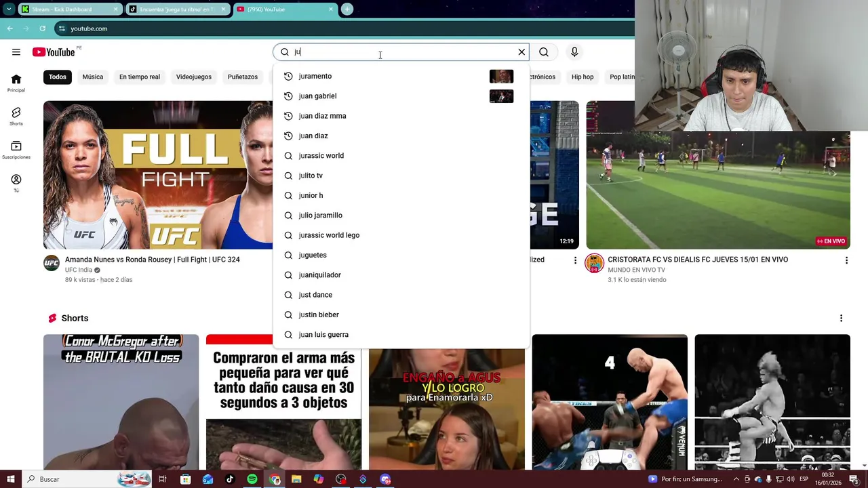Select the Puñetazos filter chip
Screen dimensions: 868x488
point(243,77)
